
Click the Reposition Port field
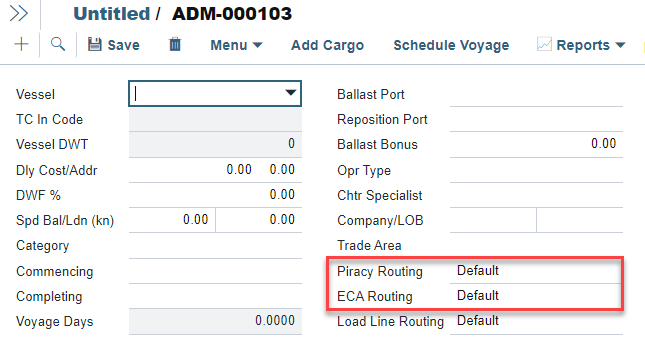tap(536, 119)
